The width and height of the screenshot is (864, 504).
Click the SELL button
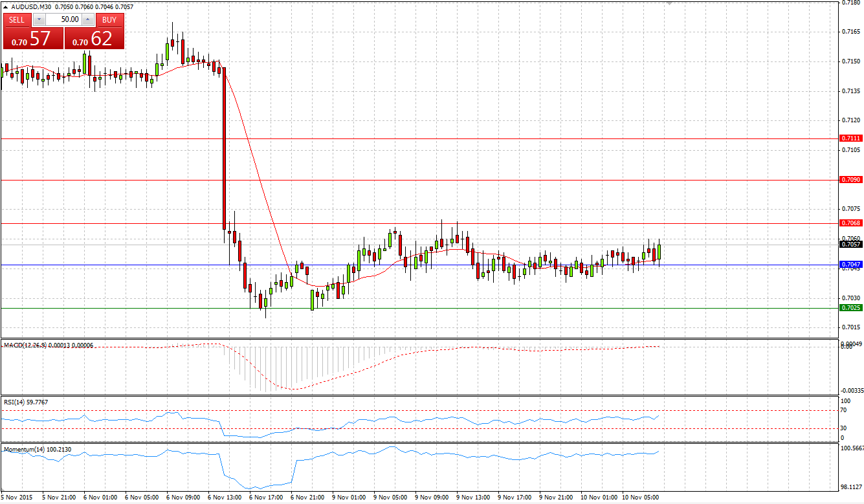[17, 19]
